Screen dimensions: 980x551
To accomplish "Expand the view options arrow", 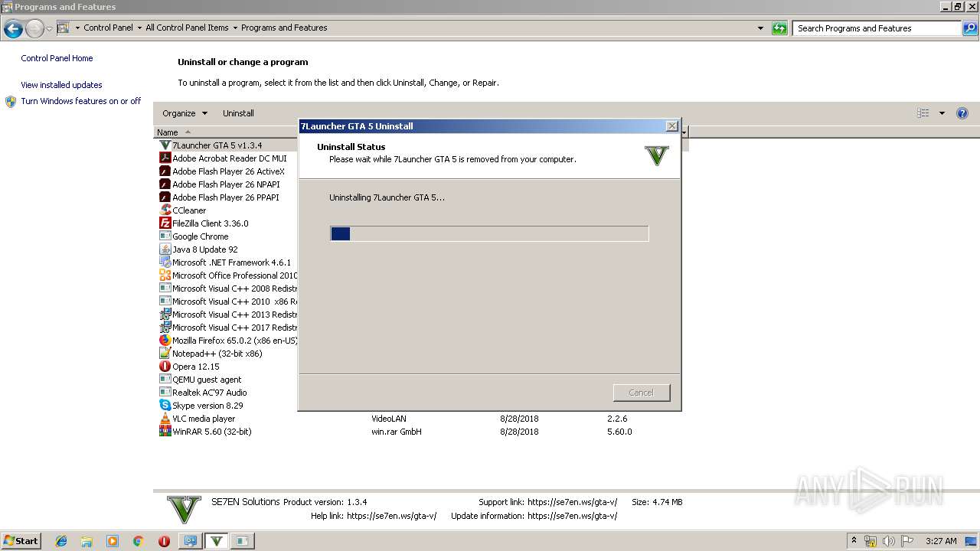I will [942, 113].
